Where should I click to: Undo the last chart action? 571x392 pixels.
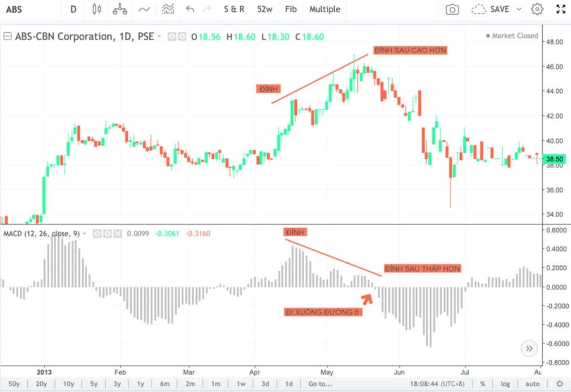(190, 9)
